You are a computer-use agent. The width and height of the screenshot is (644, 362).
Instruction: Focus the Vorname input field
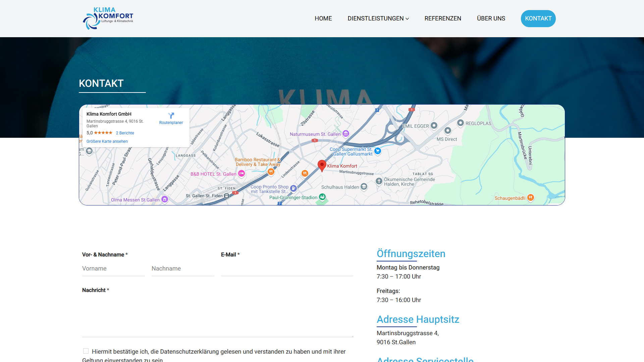[113, 268]
